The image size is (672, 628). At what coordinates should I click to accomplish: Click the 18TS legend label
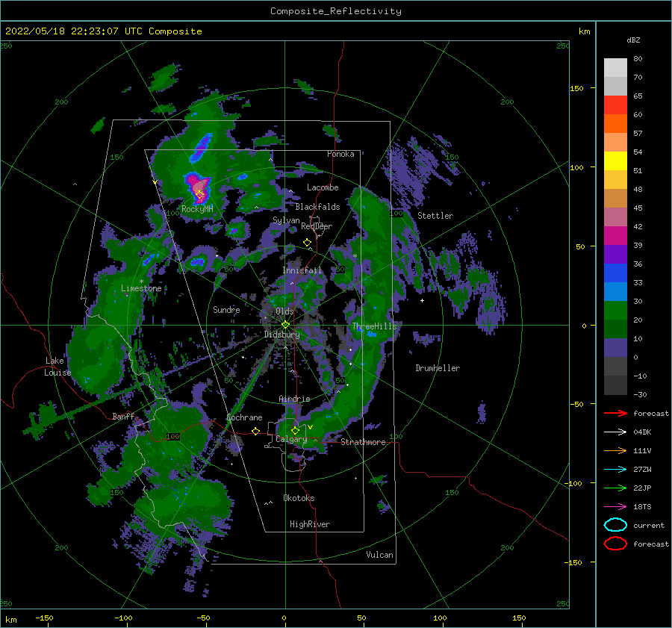coord(642,507)
